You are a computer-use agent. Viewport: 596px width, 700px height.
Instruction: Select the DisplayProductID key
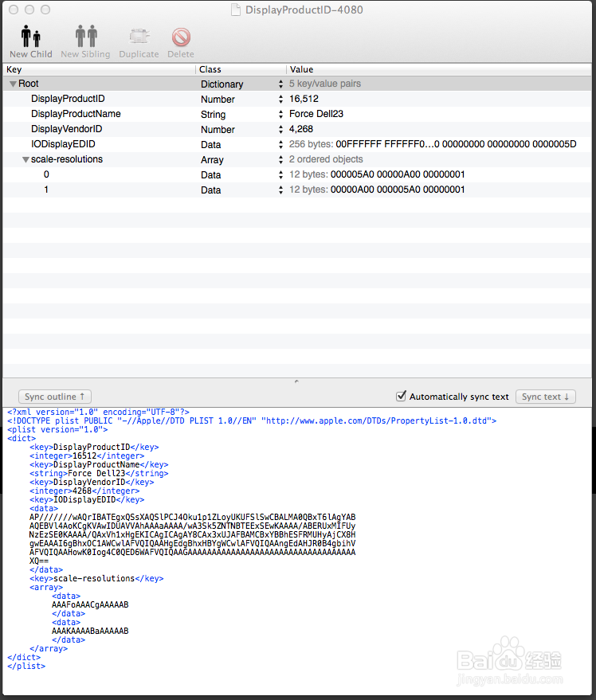(x=68, y=99)
